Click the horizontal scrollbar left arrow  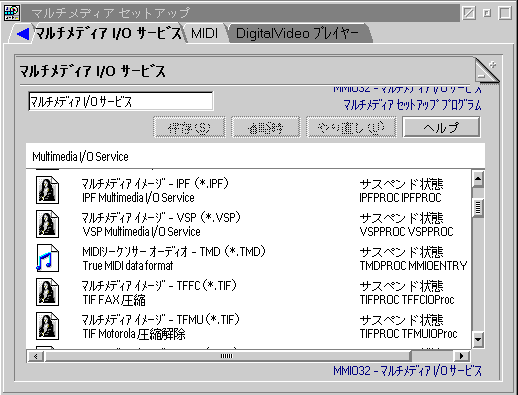[35, 356]
